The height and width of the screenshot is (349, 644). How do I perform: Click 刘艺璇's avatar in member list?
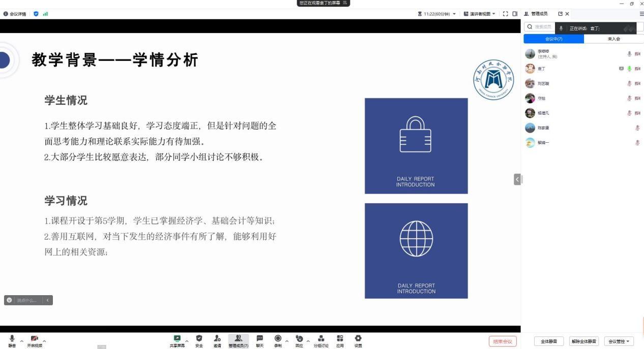pos(530,83)
